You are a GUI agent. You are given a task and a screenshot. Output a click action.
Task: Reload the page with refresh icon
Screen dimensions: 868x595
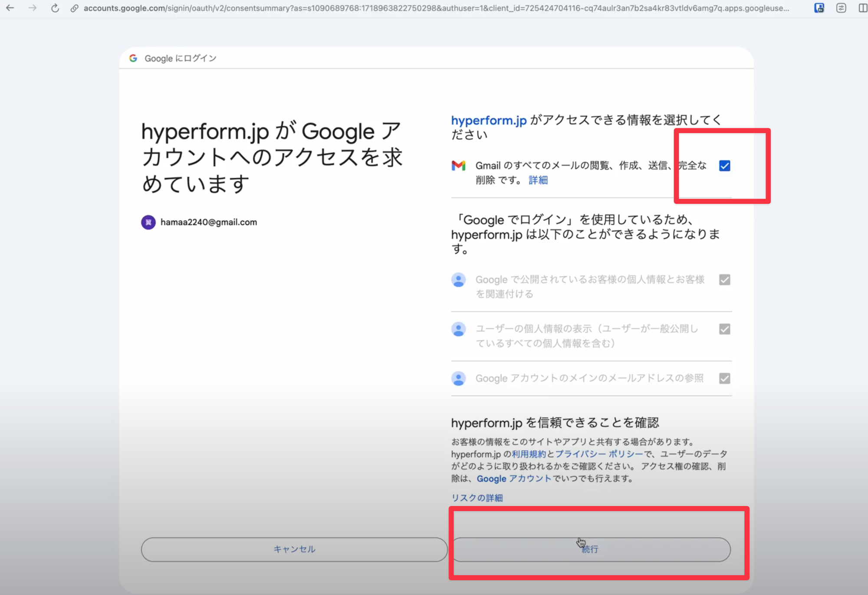[55, 8]
